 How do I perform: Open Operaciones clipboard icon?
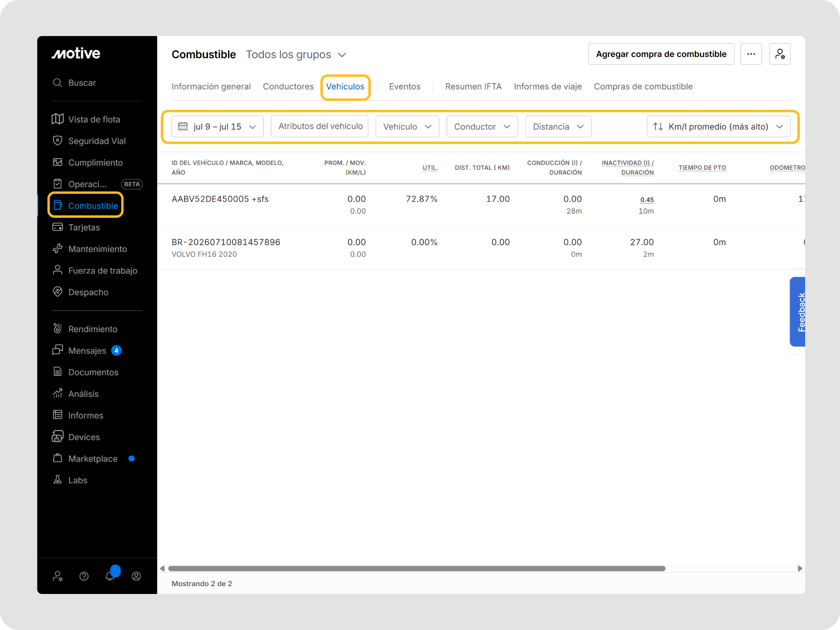click(57, 184)
